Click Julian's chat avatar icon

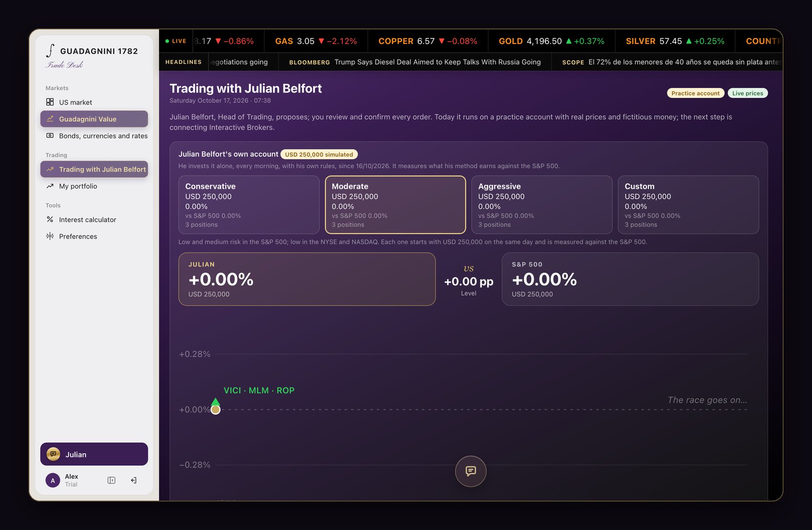tap(53, 454)
